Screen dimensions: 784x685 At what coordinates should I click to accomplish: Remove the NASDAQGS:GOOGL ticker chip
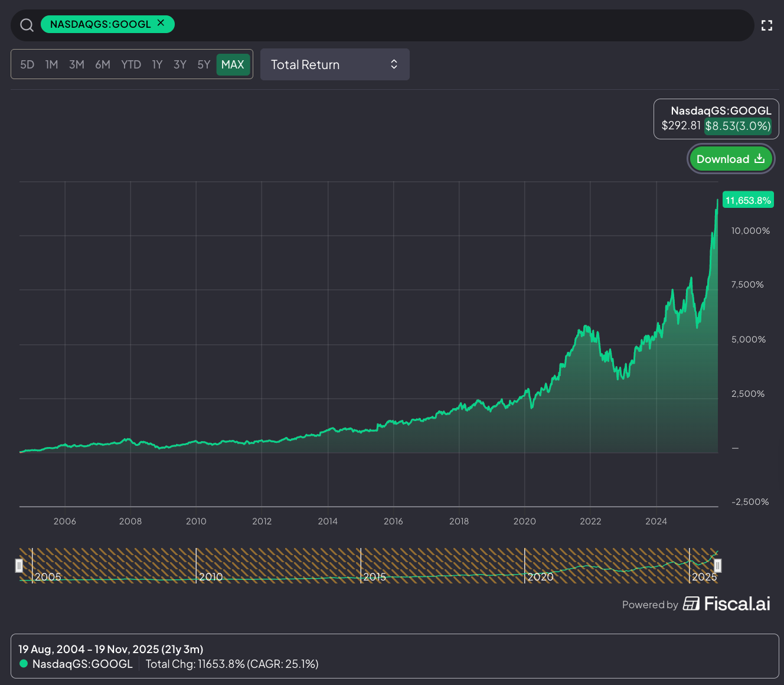(x=161, y=23)
